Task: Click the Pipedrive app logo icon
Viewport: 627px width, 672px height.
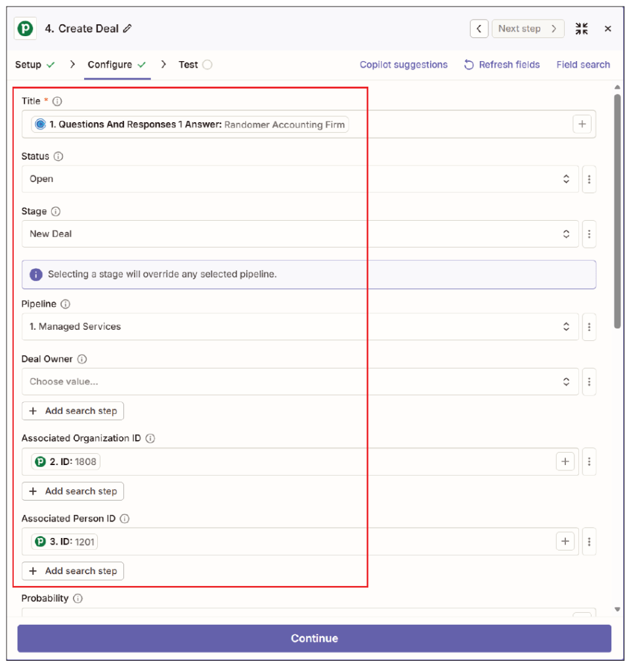Action: [x=25, y=29]
